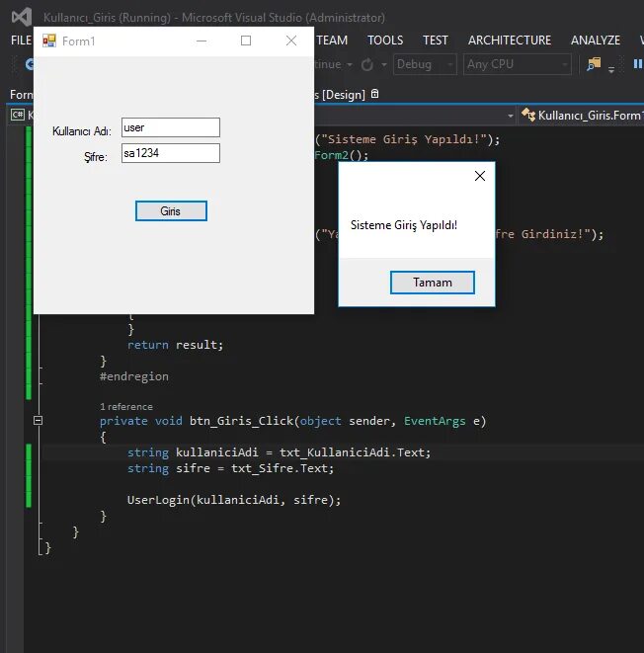Screen dimensions: 644x653
Task: Maximize the Form1 window
Action: click(246, 41)
